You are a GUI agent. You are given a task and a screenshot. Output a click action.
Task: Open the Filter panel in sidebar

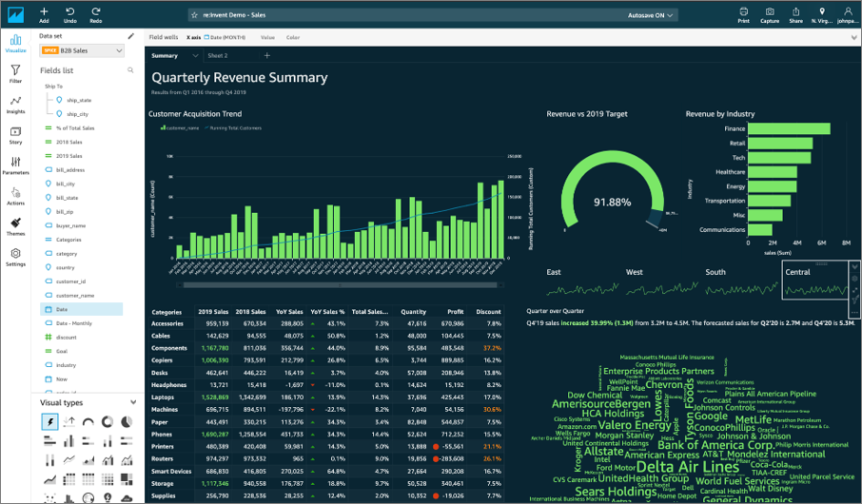(x=16, y=74)
